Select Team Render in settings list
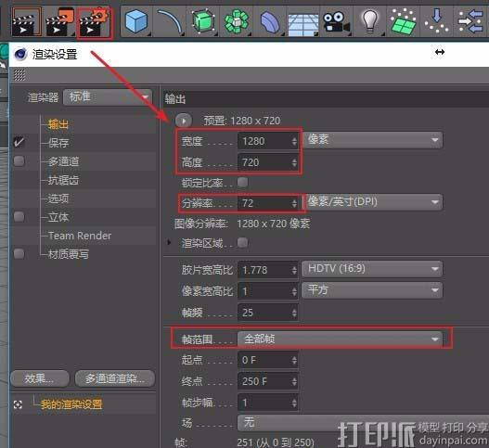Screen dimensions: 489x448 tap(80, 236)
